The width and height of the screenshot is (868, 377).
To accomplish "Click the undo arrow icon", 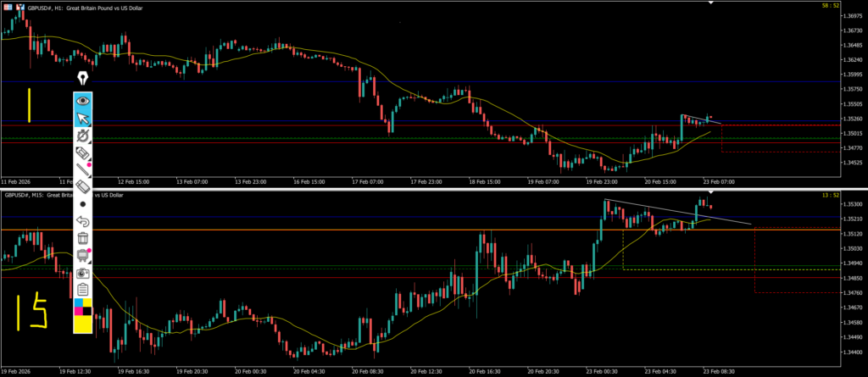I will [x=83, y=221].
